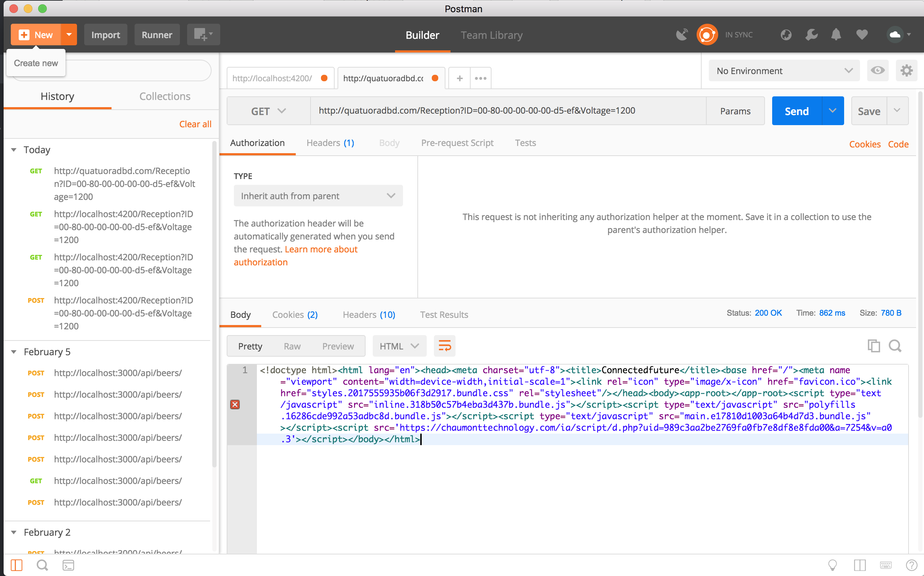Toggle line wrap in response body
Screen dimensions: 924x576
[x=444, y=346]
